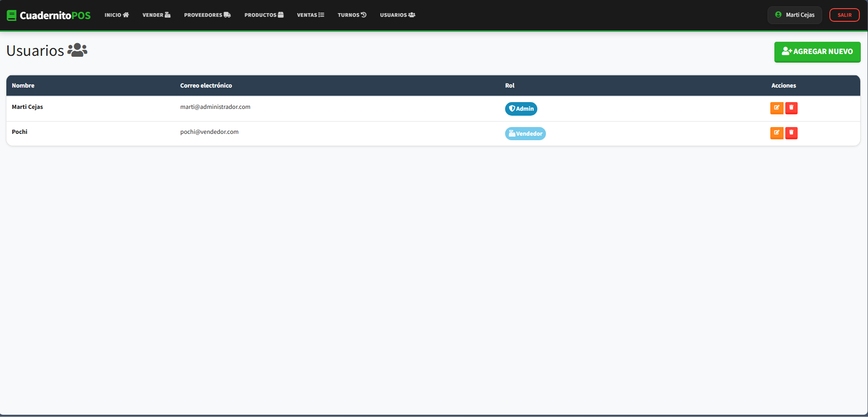Delete the Marti Cejas user
Screen dimensions: 868x417
pyautogui.click(x=791, y=108)
